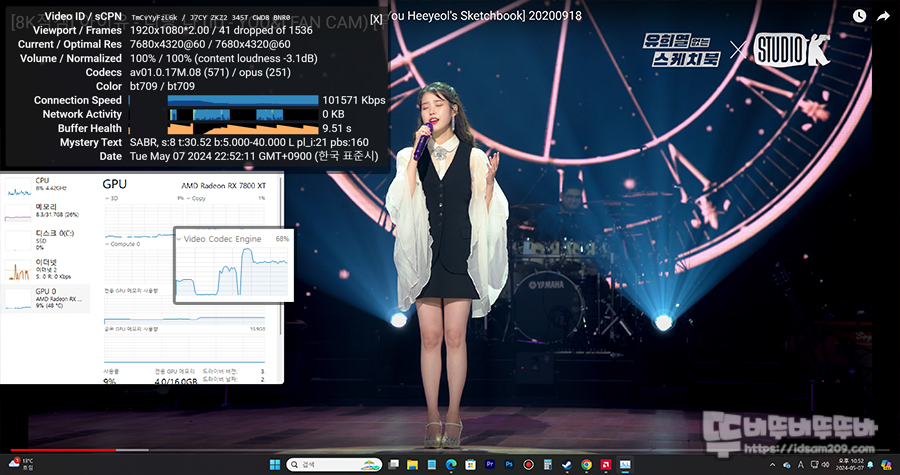
Task: Switch to Task Manager on the taskbar
Action: point(624,464)
